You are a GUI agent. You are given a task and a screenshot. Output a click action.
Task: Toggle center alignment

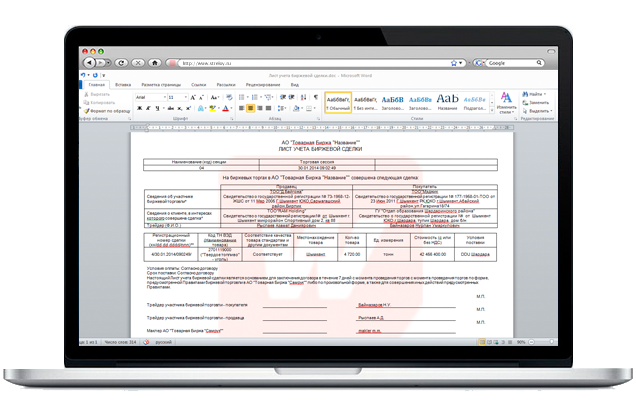(x=250, y=108)
